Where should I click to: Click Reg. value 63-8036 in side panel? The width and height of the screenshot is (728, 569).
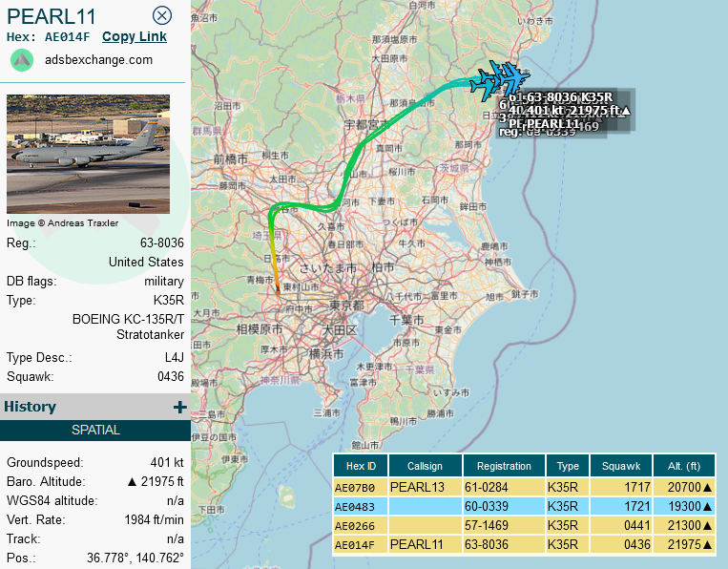tap(162, 242)
